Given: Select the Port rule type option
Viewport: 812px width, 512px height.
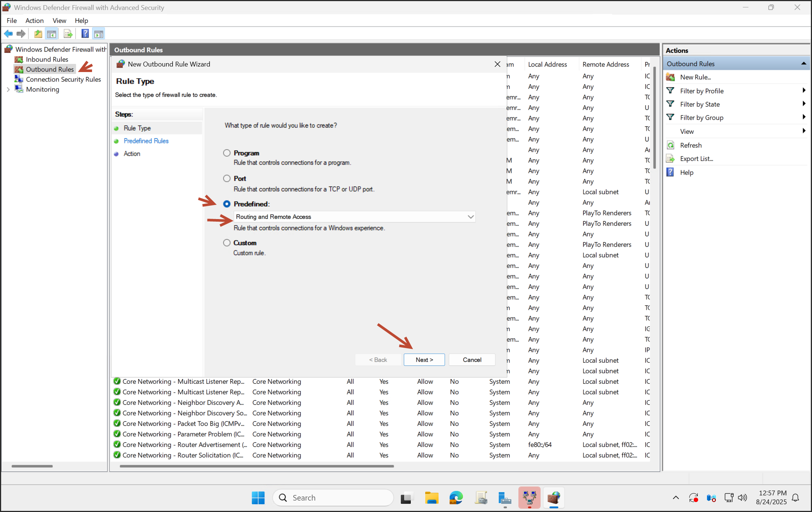Looking at the screenshot, I should pos(227,178).
